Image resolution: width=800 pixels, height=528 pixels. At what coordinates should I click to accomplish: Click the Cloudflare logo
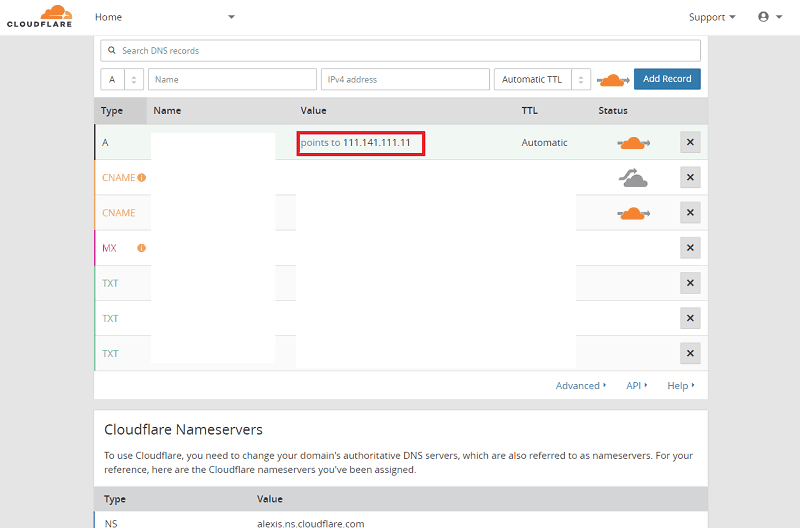point(39,16)
